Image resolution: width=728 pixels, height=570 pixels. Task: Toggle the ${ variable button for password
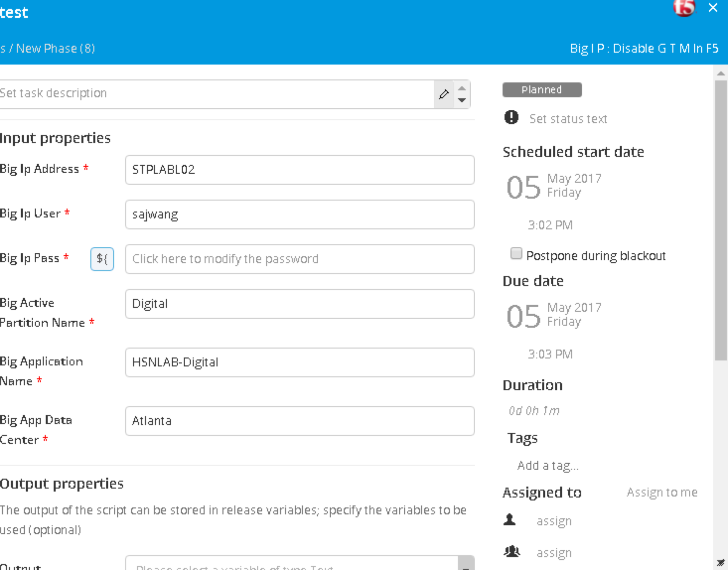coord(102,259)
